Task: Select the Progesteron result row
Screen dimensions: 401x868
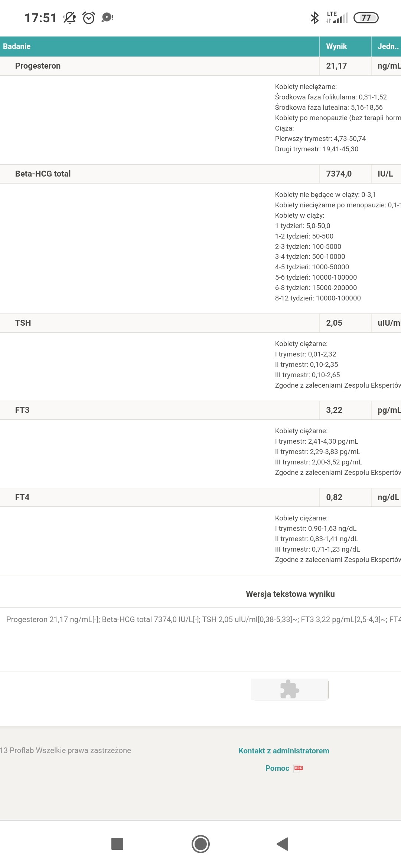Action: (x=38, y=66)
